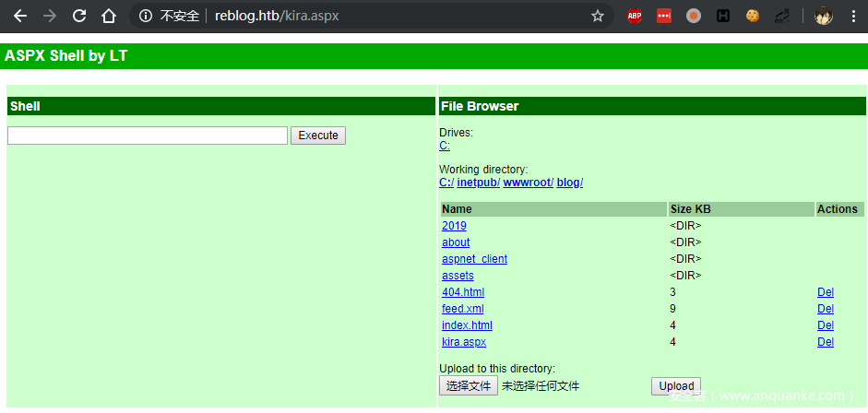The height and width of the screenshot is (413, 868).
Task: Click the browser forward arrow
Action: [x=50, y=16]
